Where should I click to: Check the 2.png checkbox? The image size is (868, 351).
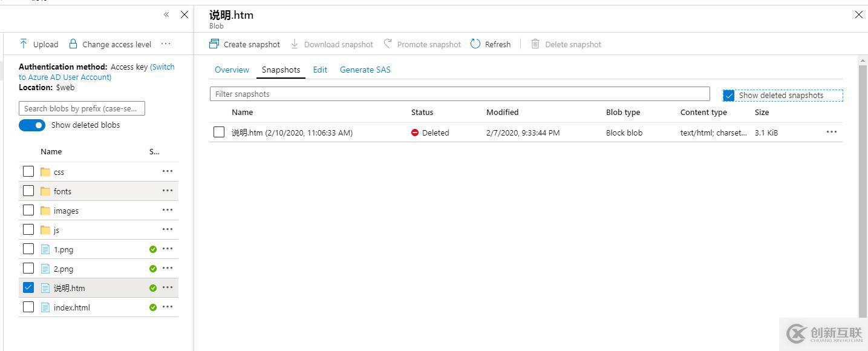click(28, 268)
